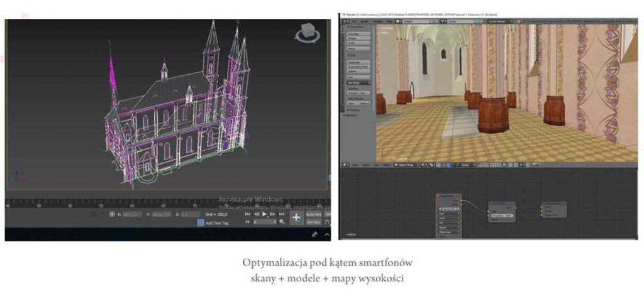Click the Blender editor type icon in the 3D view header

[345, 165]
